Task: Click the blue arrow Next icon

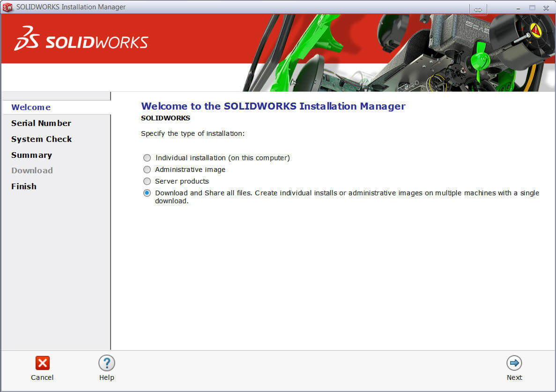Action: click(514, 363)
